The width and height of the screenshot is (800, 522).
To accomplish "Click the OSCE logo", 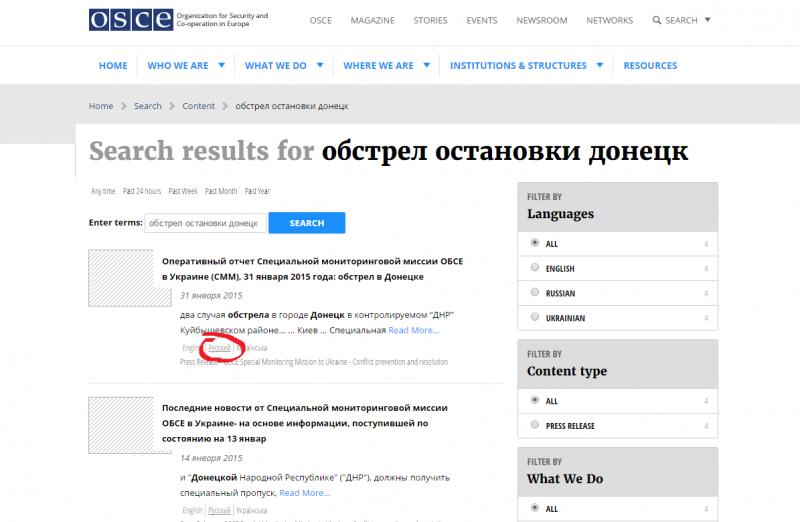I will [131, 19].
